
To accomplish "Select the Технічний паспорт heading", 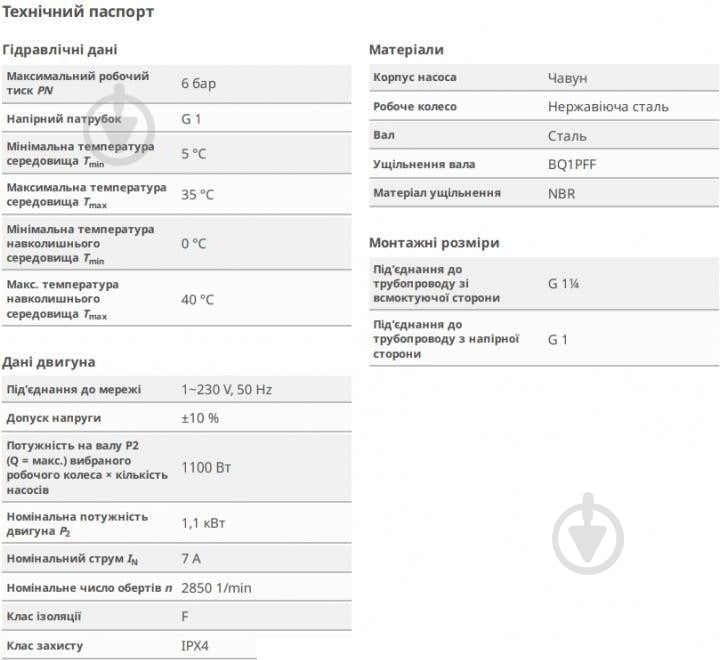I will tap(78, 12).
